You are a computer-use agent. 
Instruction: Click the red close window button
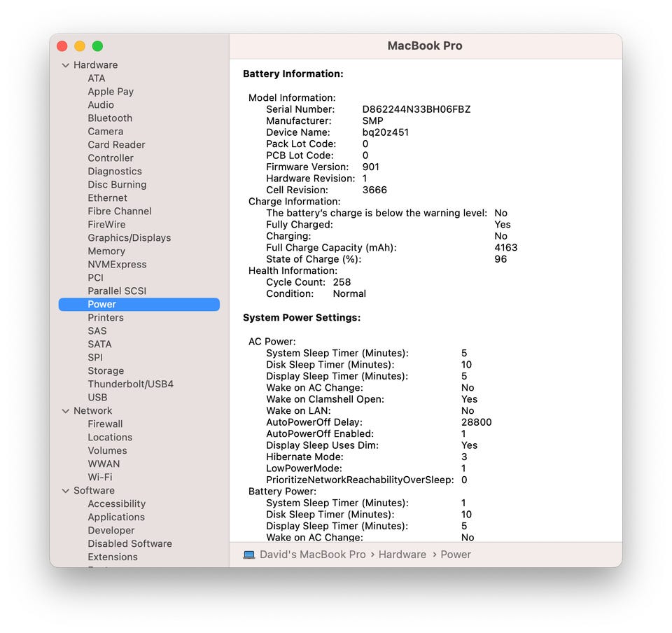pos(62,46)
